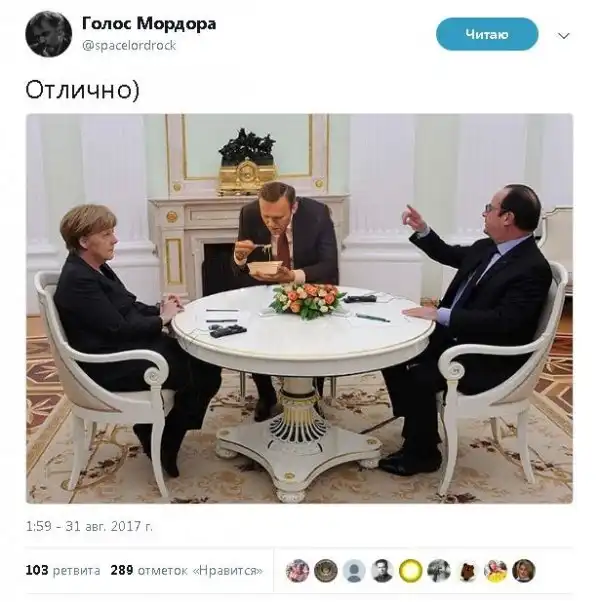600x602 pixels.
Task: Open the yellow-clothed people liker avatar
Action: click(496, 571)
